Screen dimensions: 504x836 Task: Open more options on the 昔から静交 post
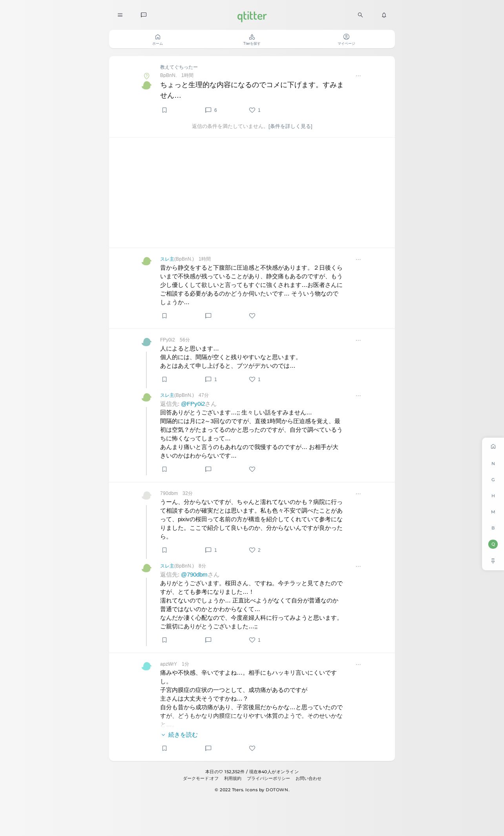click(358, 259)
